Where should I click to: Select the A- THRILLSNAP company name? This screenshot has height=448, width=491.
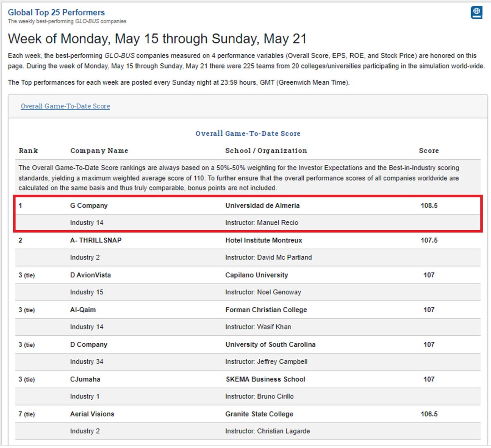(96, 240)
